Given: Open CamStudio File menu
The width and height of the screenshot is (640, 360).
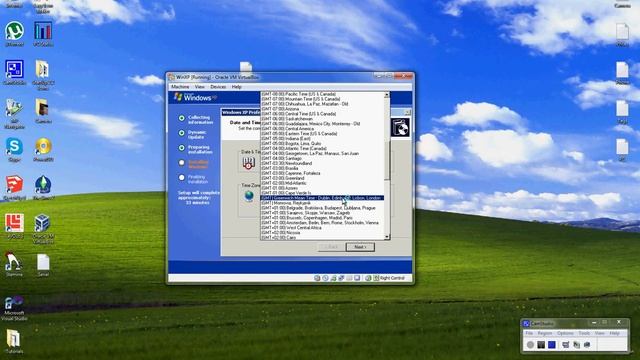Looking at the screenshot, I should click(529, 333).
